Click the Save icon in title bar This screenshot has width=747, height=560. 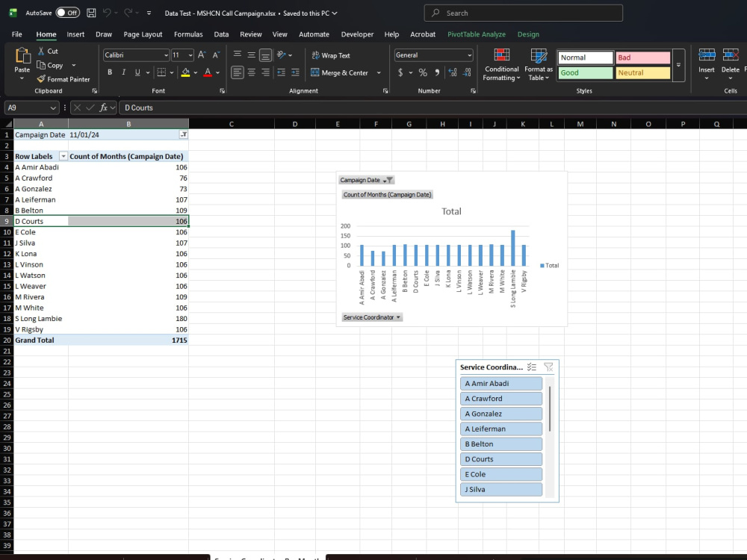pos(91,13)
